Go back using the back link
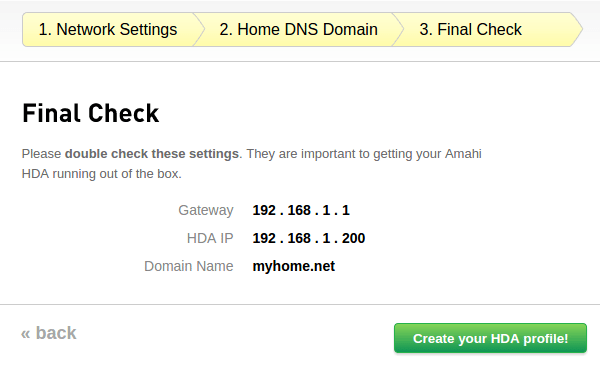The image size is (600, 374). click(49, 333)
